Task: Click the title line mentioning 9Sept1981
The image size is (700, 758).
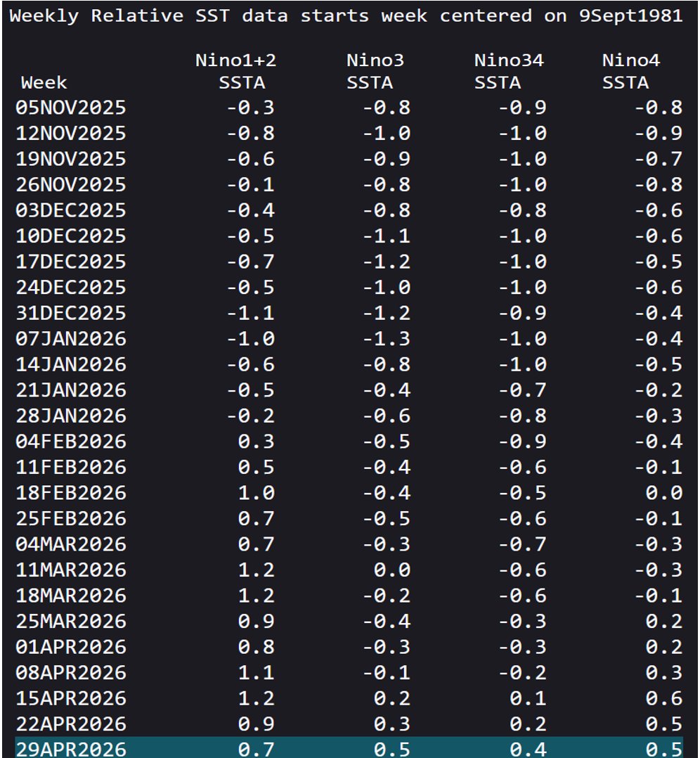Action: pyautogui.click(x=346, y=16)
